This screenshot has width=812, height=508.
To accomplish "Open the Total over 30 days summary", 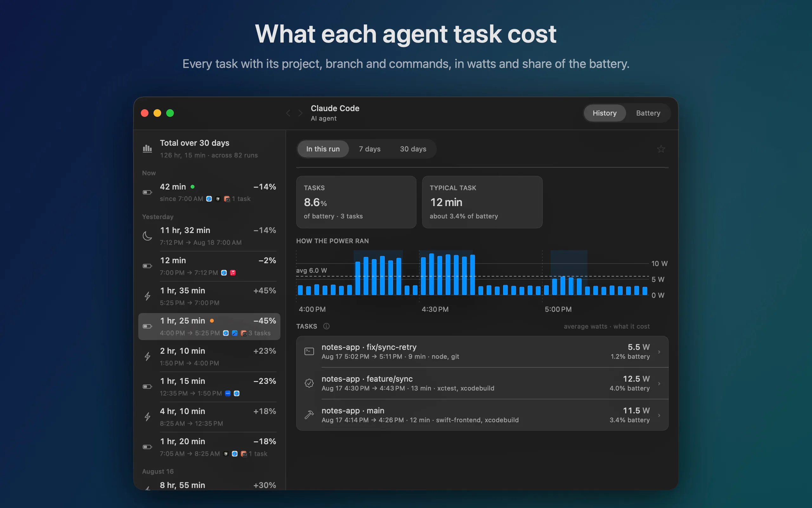I will (209, 149).
